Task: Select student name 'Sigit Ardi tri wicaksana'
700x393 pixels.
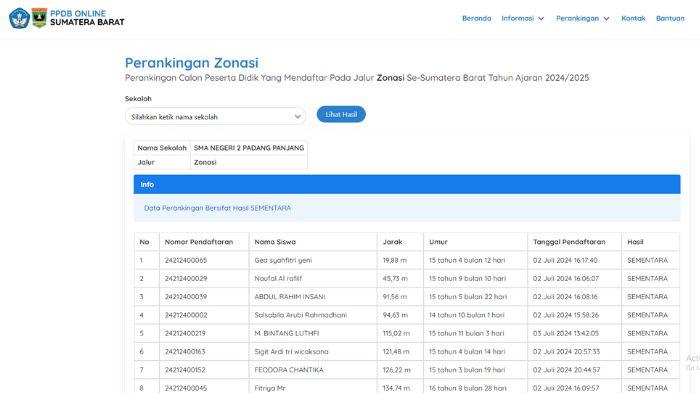Action: (x=291, y=352)
